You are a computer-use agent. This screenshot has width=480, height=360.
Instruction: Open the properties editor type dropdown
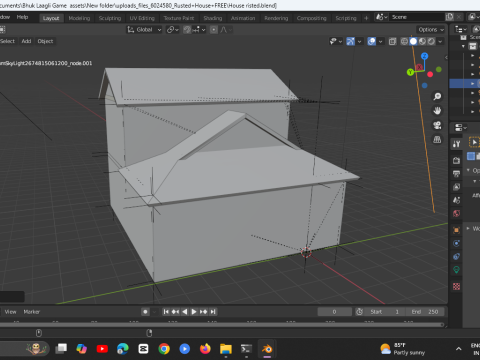point(461,128)
